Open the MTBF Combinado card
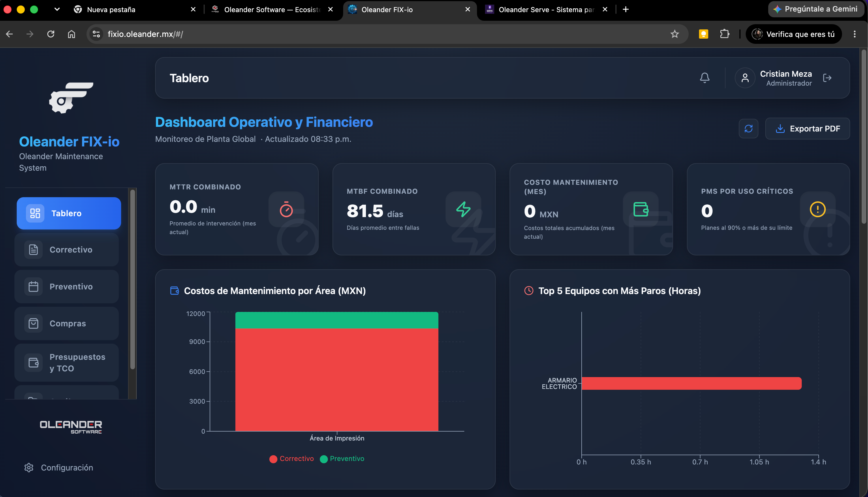 pos(414,209)
